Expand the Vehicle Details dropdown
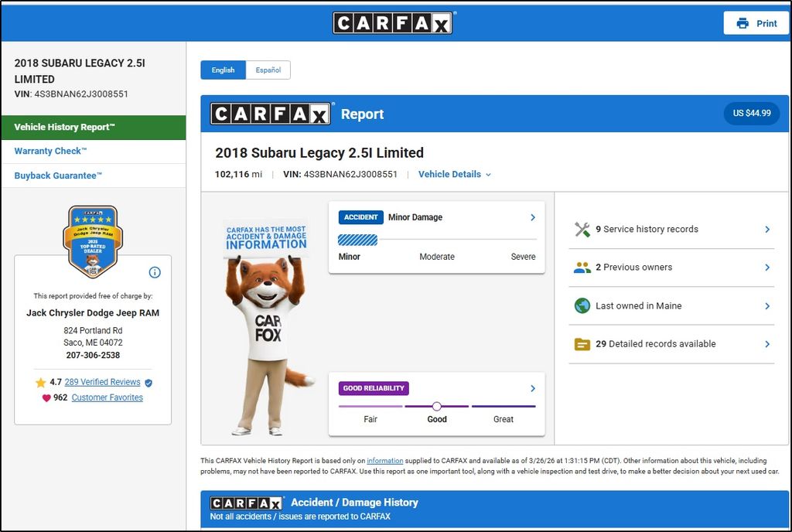This screenshot has width=792, height=532. tap(455, 175)
